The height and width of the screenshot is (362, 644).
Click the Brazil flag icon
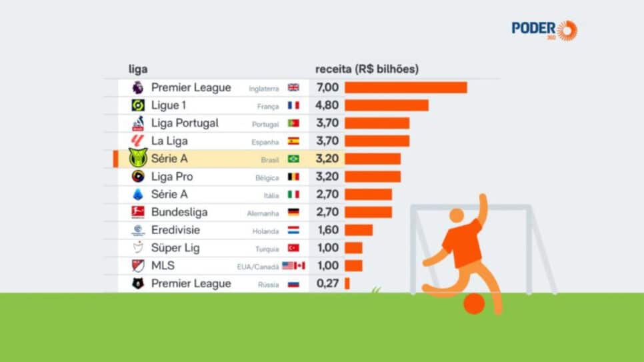coord(293,159)
